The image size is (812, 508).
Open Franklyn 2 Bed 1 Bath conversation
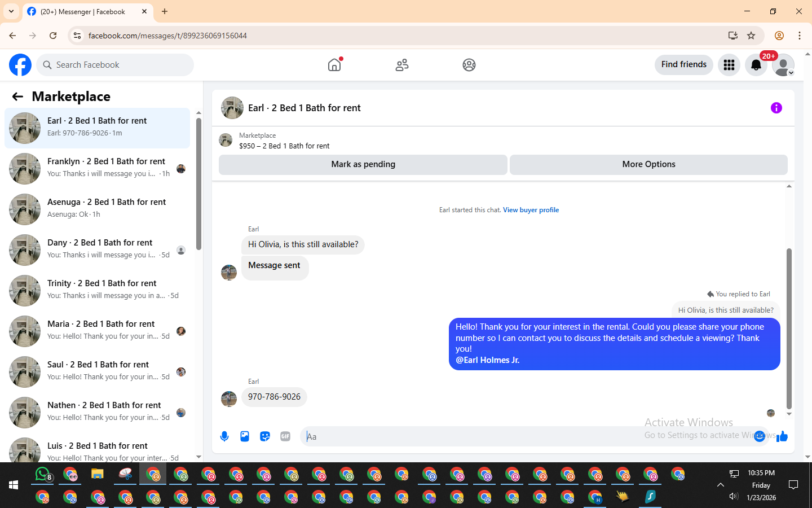[x=97, y=169]
